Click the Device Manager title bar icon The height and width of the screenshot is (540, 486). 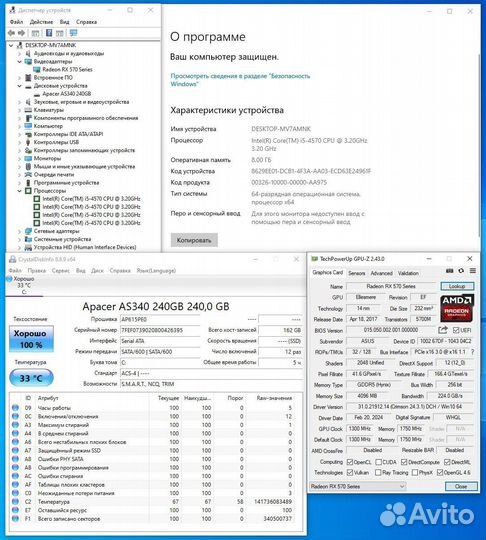pos(12,10)
